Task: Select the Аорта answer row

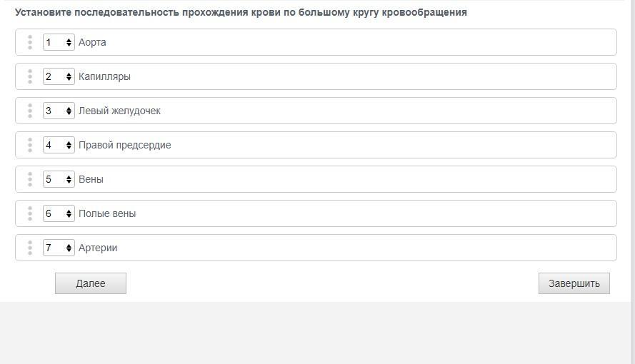Action: (343, 42)
